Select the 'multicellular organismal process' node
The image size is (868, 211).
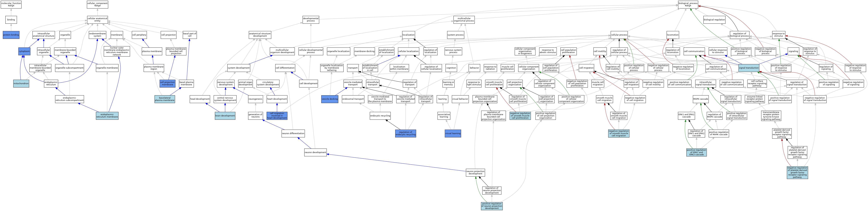click(x=464, y=20)
